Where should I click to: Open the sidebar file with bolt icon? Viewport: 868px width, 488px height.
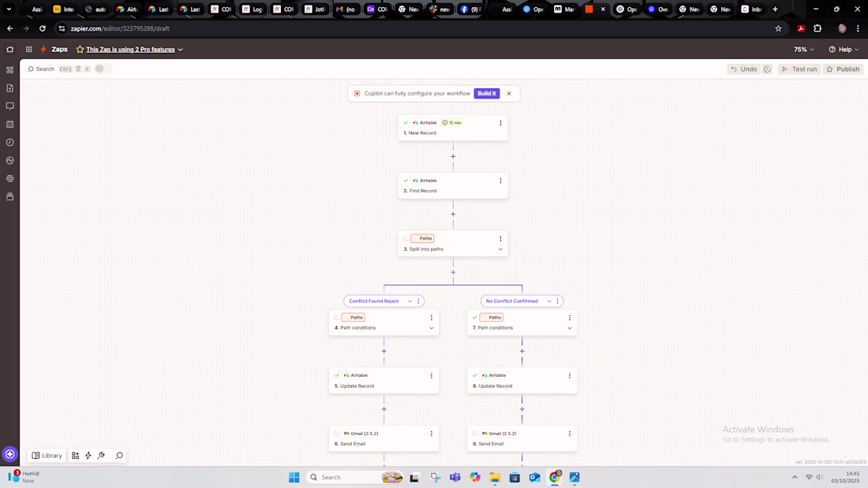10,88
